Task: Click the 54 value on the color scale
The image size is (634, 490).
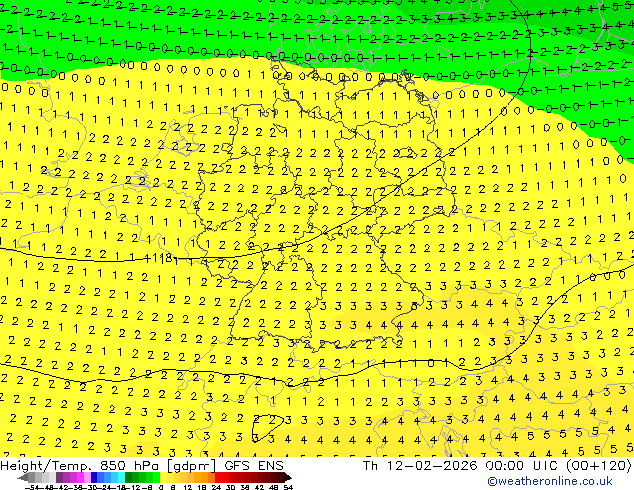Action: click(x=288, y=487)
